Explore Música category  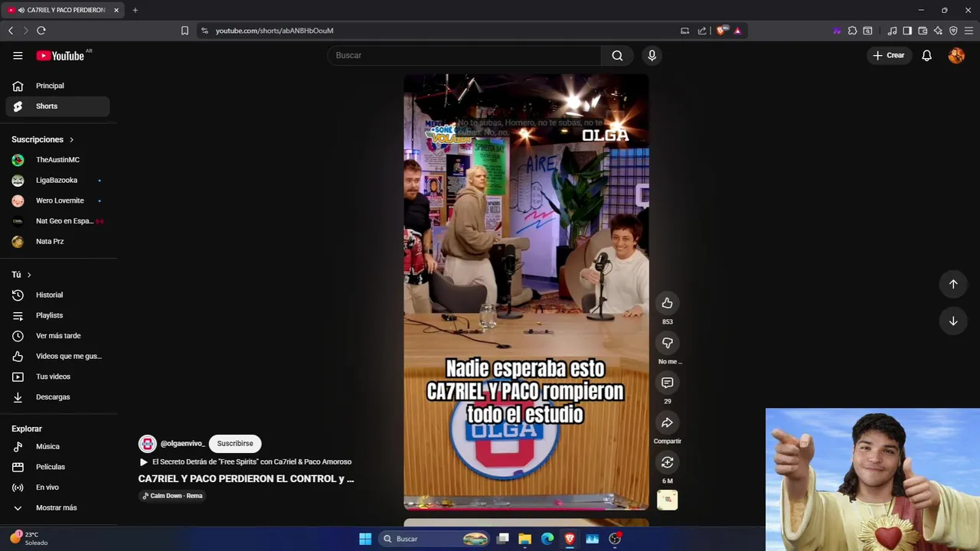(x=57, y=446)
